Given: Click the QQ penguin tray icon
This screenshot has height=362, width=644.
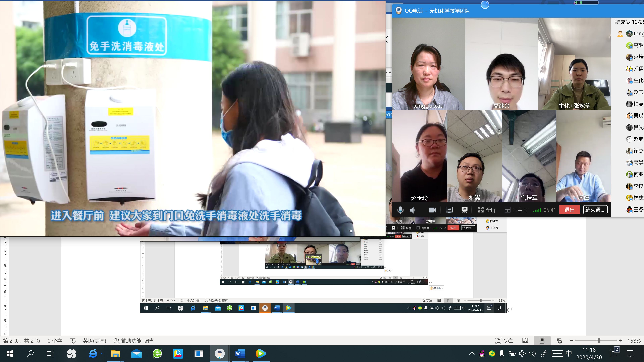Looking at the screenshot, I should (x=482, y=353).
